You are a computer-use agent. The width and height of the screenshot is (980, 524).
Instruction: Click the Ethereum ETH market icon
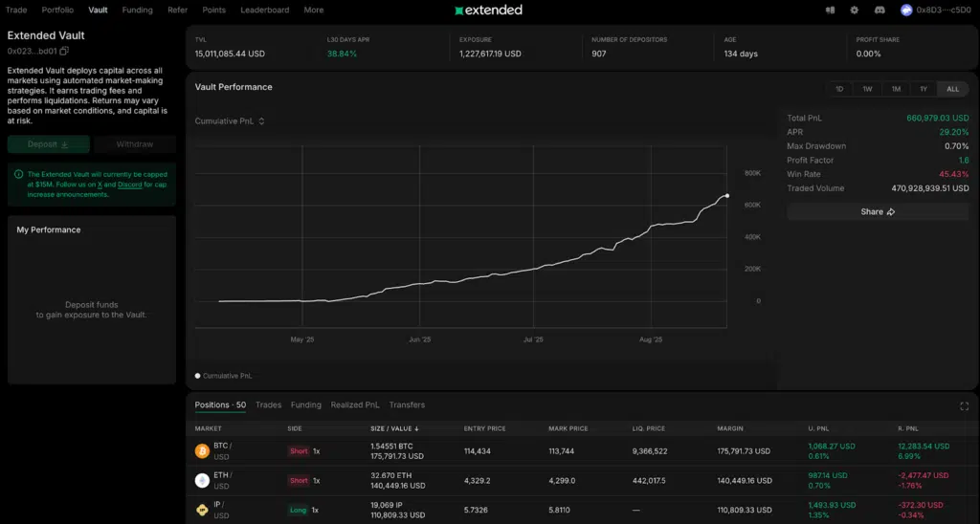click(202, 480)
